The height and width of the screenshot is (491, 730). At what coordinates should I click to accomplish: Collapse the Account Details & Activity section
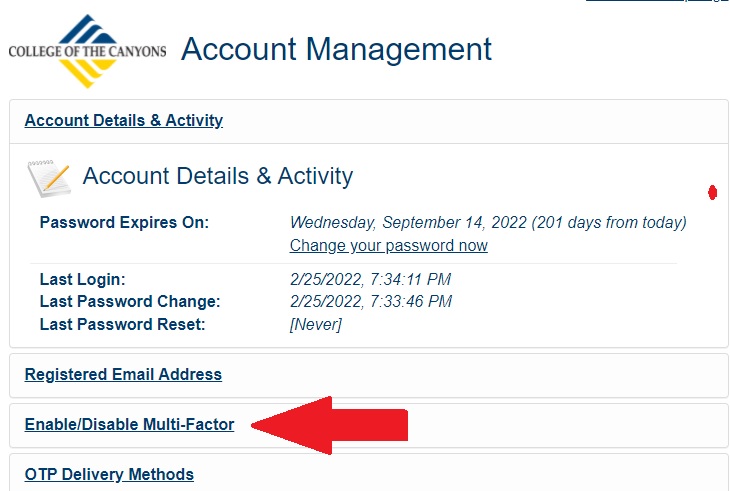point(123,121)
